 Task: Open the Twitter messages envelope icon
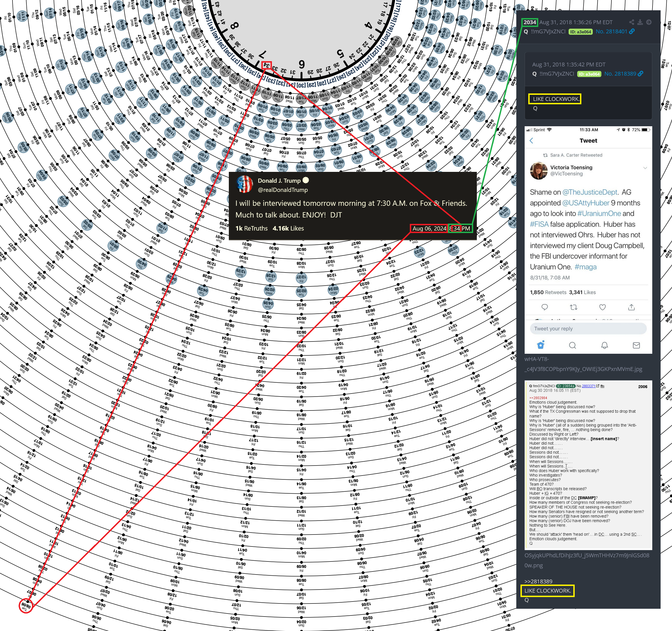tap(636, 345)
